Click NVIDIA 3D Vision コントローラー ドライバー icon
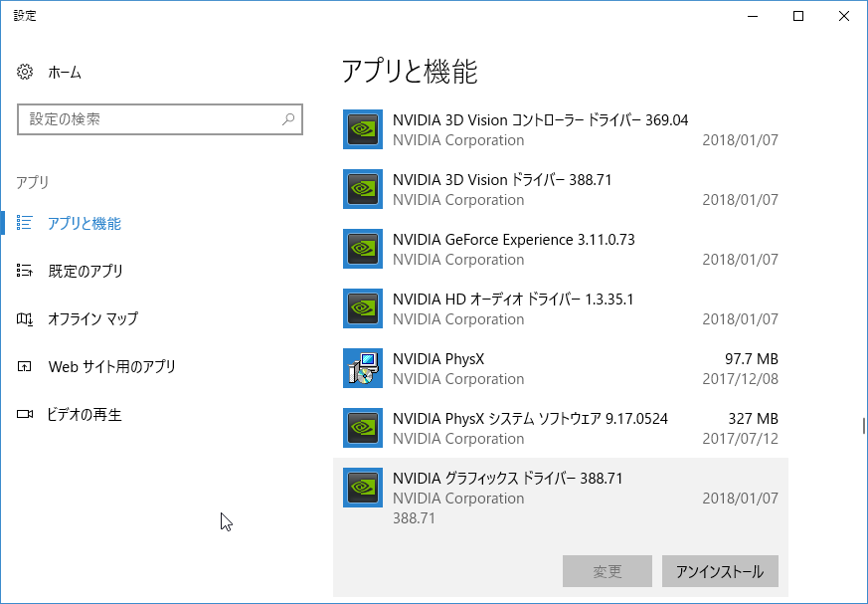Image resolution: width=868 pixels, height=604 pixels. point(363,129)
